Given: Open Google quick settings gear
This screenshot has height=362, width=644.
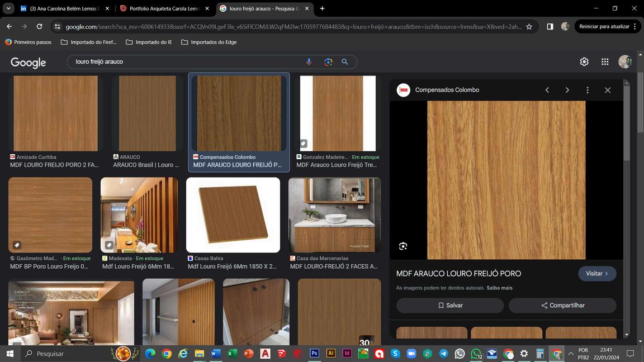Looking at the screenshot, I should click(x=584, y=62).
